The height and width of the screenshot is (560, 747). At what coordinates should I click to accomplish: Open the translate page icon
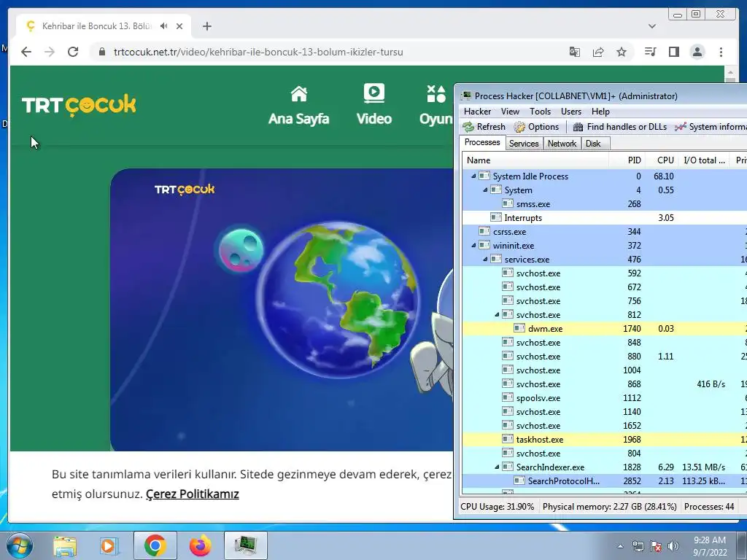click(575, 52)
